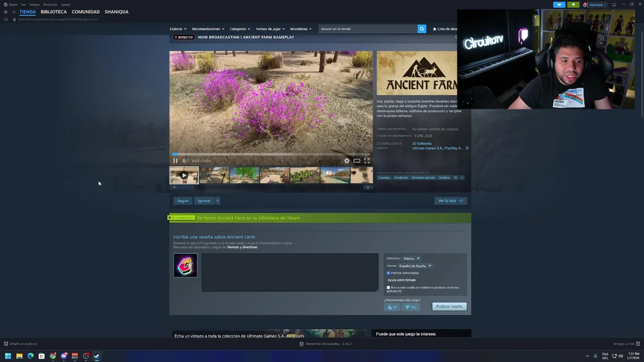The height and width of the screenshot is (362, 644).
Task: Open Google Chrome from the taskbar
Action: coord(53,356)
